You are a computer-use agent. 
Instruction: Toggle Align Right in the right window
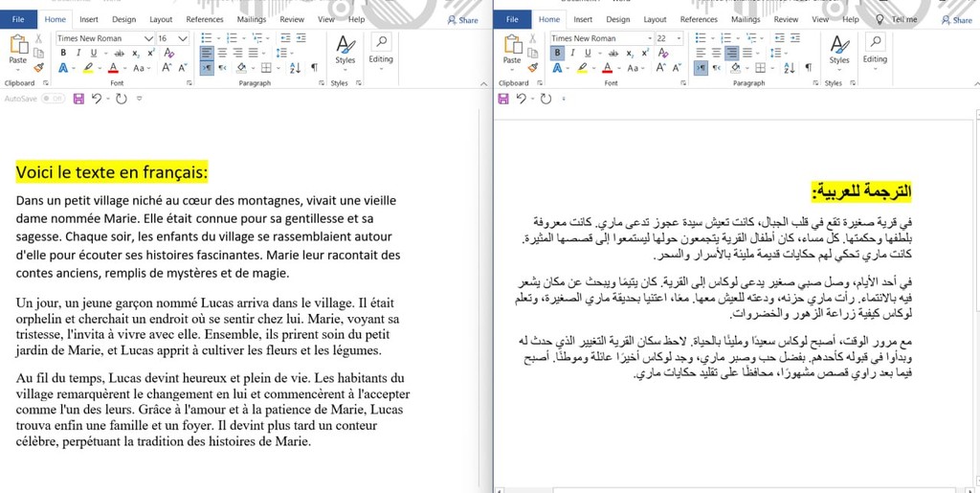[730, 53]
